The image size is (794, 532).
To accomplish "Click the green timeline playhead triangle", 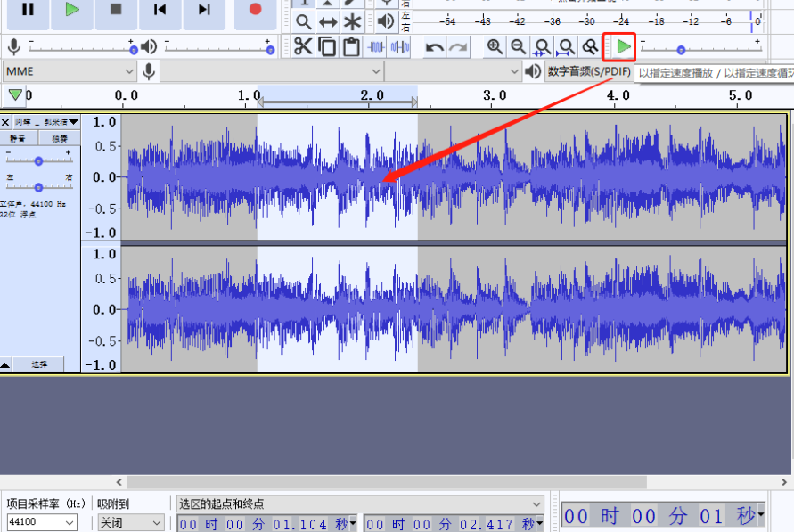I will coord(15,94).
